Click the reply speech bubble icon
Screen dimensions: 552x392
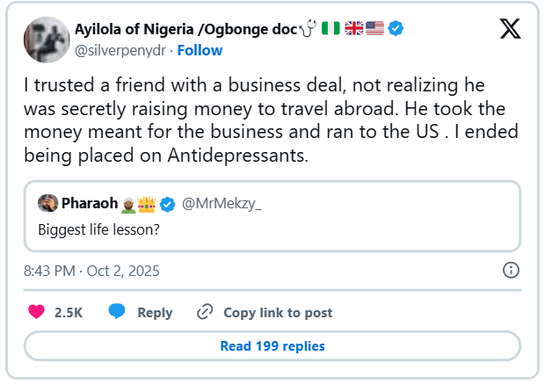point(117,312)
